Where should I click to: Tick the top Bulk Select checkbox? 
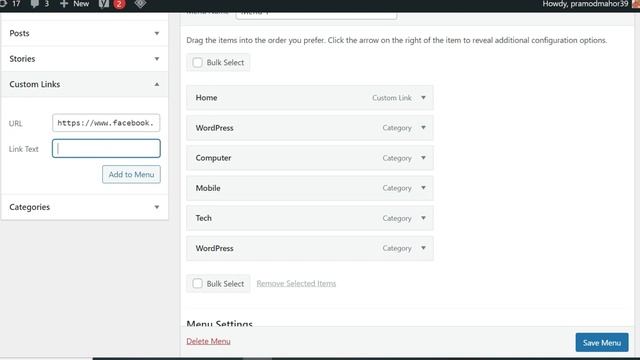coord(198,62)
